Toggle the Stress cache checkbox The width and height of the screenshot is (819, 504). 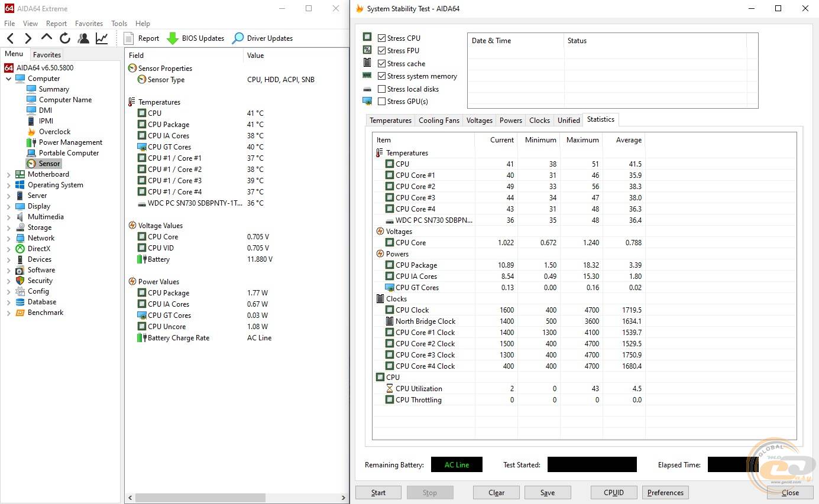[x=381, y=64]
